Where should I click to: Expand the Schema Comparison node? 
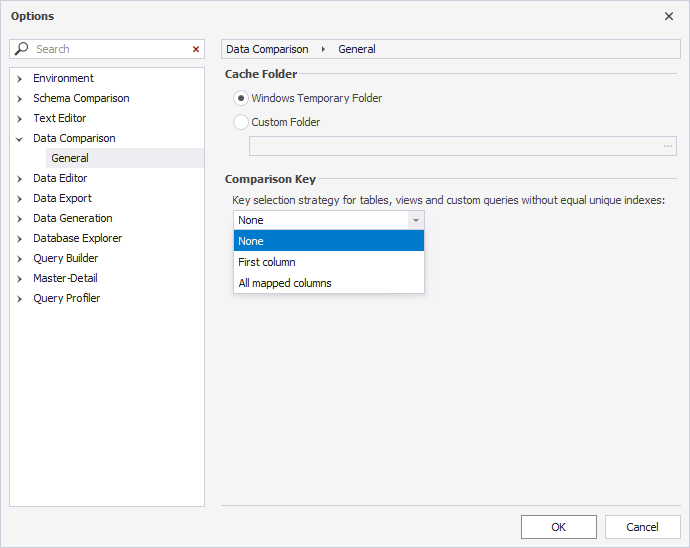point(19,99)
